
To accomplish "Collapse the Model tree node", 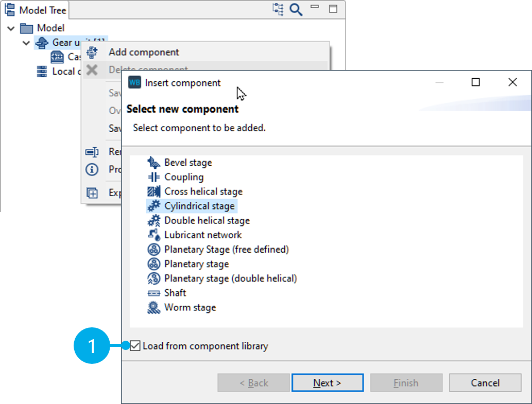I will tap(11, 28).
